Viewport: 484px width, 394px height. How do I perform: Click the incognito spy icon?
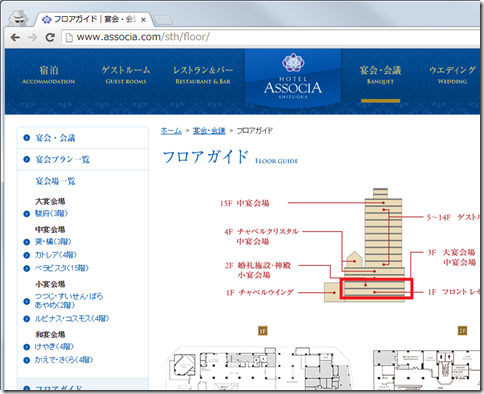[18, 18]
